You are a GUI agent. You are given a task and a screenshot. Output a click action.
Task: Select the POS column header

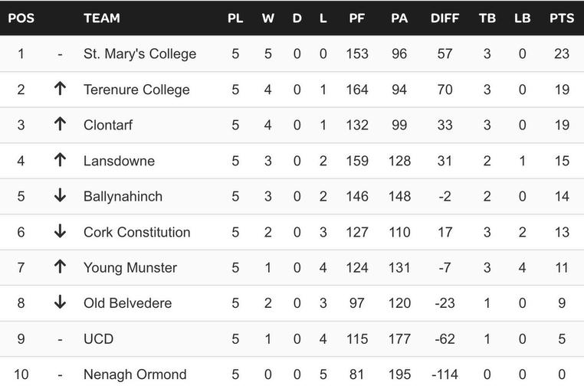[x=21, y=18]
